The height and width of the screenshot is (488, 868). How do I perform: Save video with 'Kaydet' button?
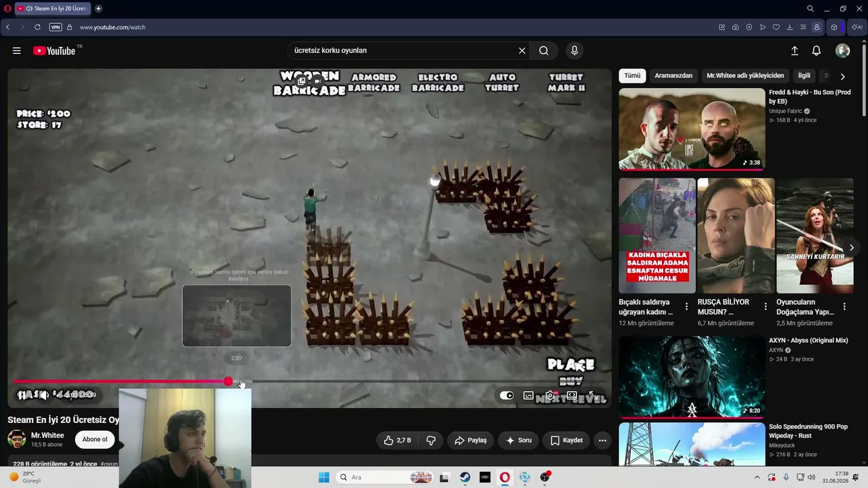point(567,441)
